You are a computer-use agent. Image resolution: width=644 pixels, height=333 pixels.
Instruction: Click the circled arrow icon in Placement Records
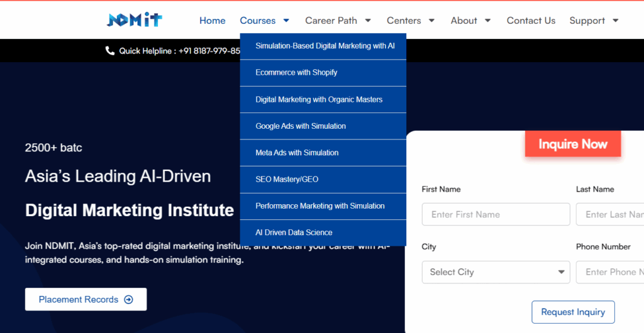128,300
